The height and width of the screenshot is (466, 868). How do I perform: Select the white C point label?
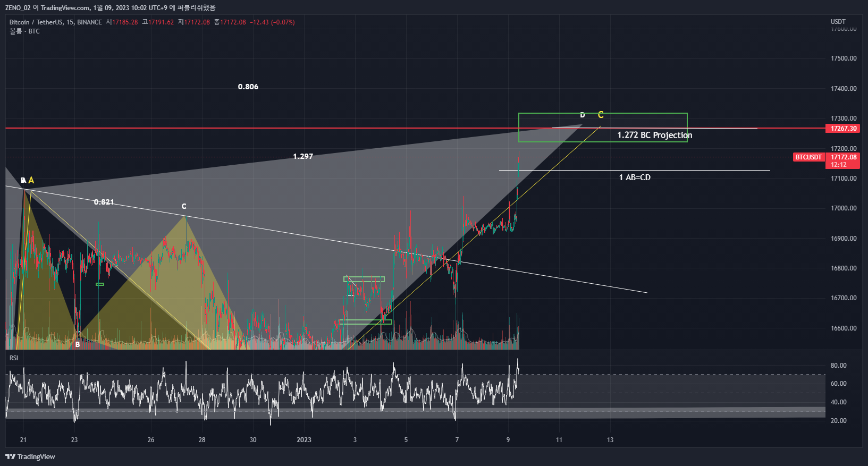184,206
